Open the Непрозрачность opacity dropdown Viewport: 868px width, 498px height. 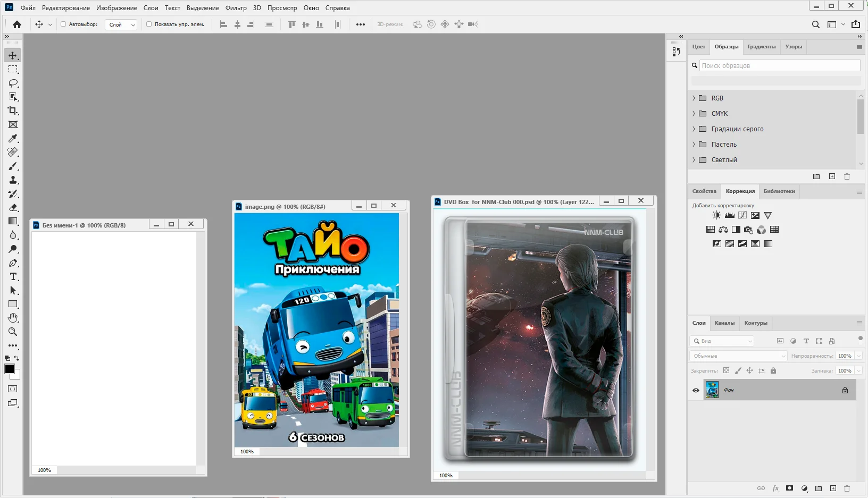click(x=858, y=356)
